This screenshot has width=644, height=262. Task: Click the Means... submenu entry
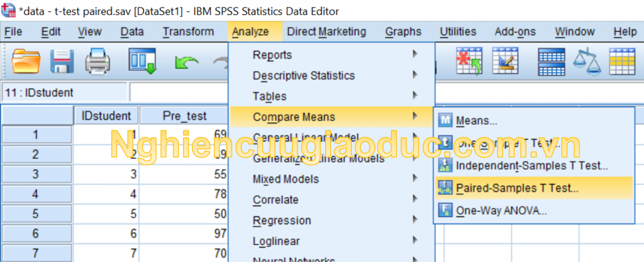(476, 120)
